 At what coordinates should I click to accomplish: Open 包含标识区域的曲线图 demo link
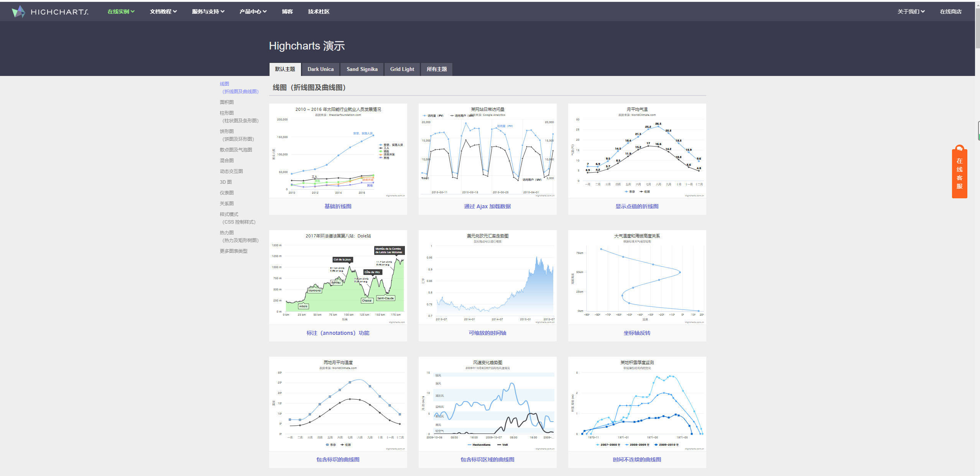click(x=487, y=460)
